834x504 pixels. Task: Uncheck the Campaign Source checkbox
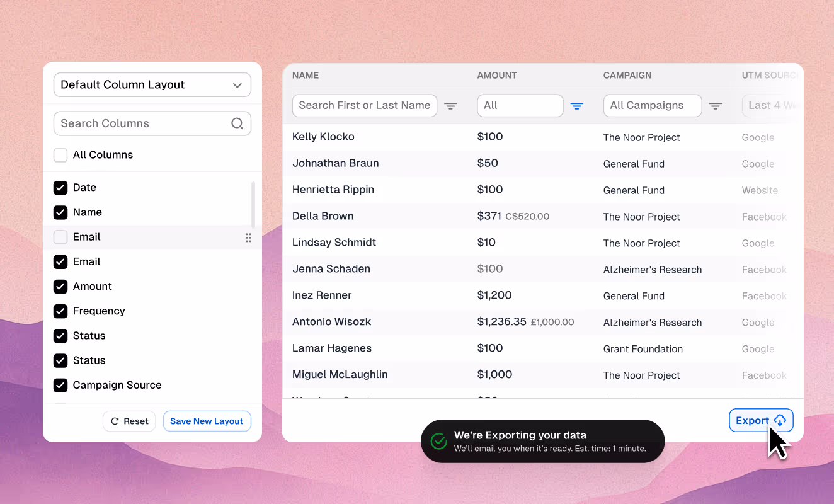60,385
